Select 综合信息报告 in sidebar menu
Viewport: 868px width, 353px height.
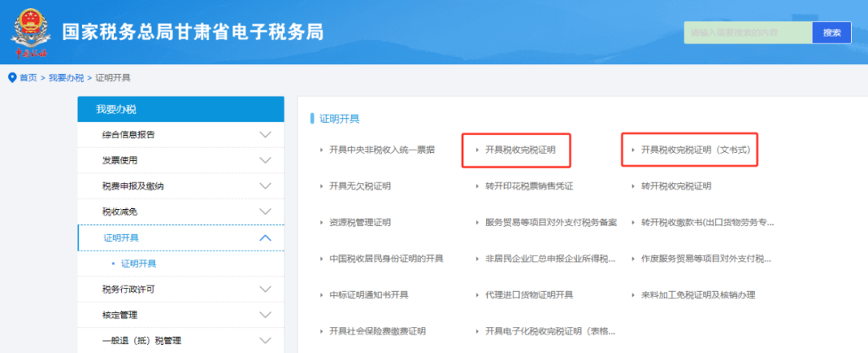click(x=129, y=134)
